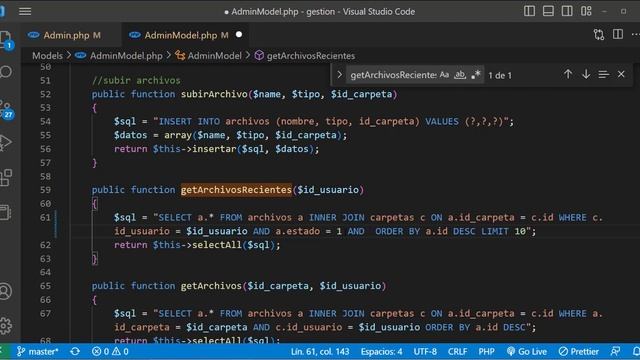
Task: Toggle Match Whole Word in find widget
Action: (460, 75)
